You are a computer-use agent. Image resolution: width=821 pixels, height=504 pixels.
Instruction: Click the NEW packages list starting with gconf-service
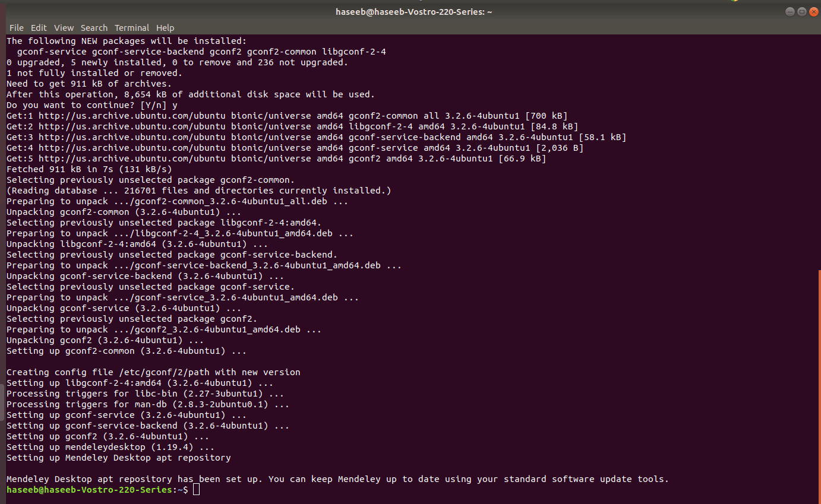tap(202, 52)
